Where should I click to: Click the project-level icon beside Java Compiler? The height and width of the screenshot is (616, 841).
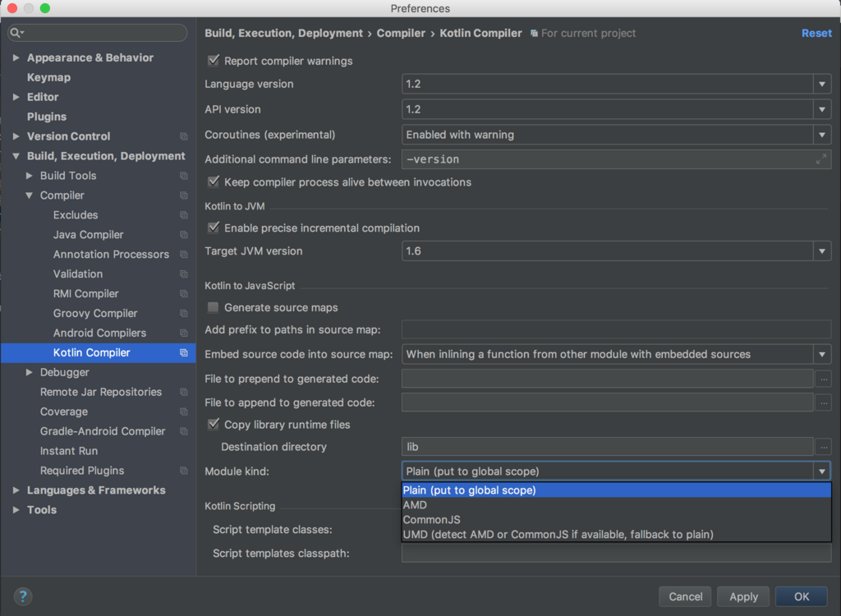click(183, 234)
